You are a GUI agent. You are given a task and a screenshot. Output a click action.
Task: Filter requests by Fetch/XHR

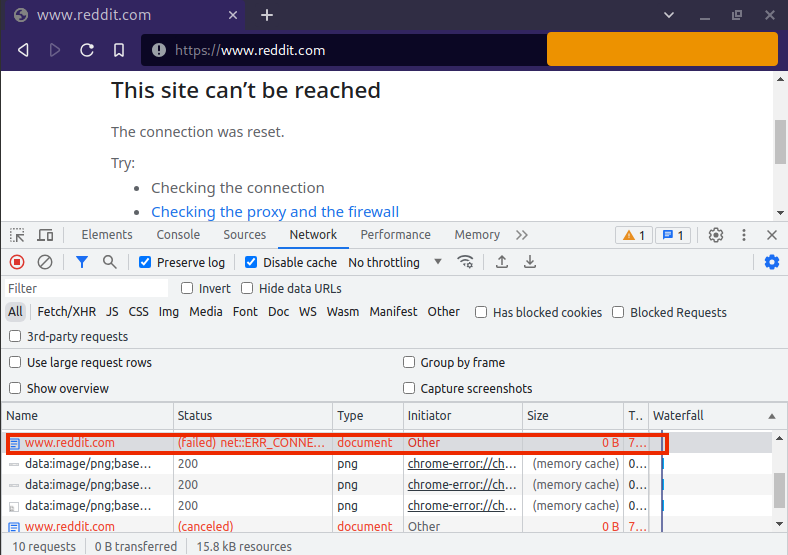pos(67,312)
